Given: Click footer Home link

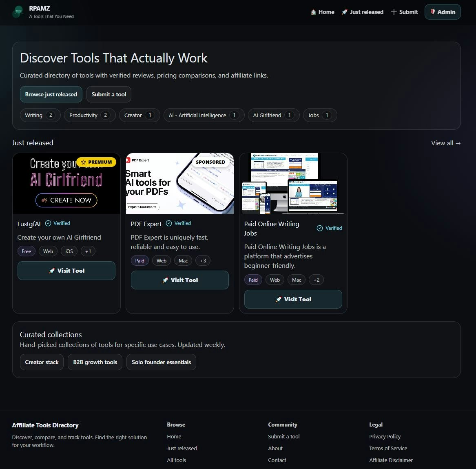Looking at the screenshot, I should (x=174, y=436).
